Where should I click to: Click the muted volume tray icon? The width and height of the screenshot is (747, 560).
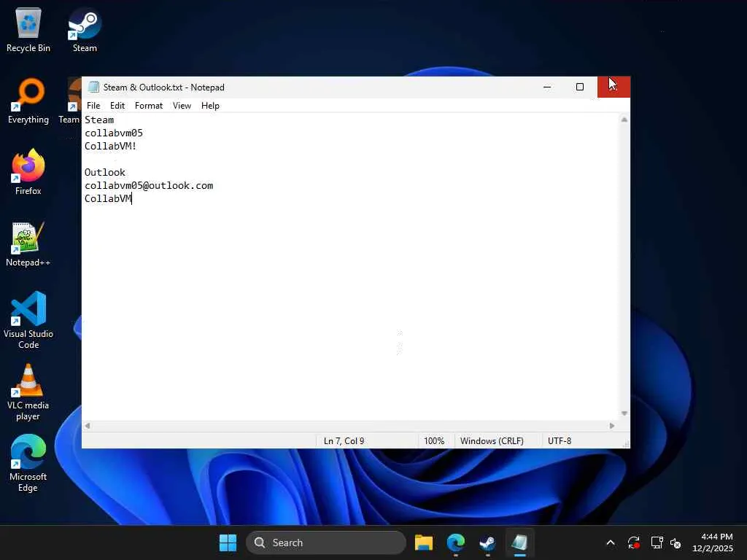676,542
